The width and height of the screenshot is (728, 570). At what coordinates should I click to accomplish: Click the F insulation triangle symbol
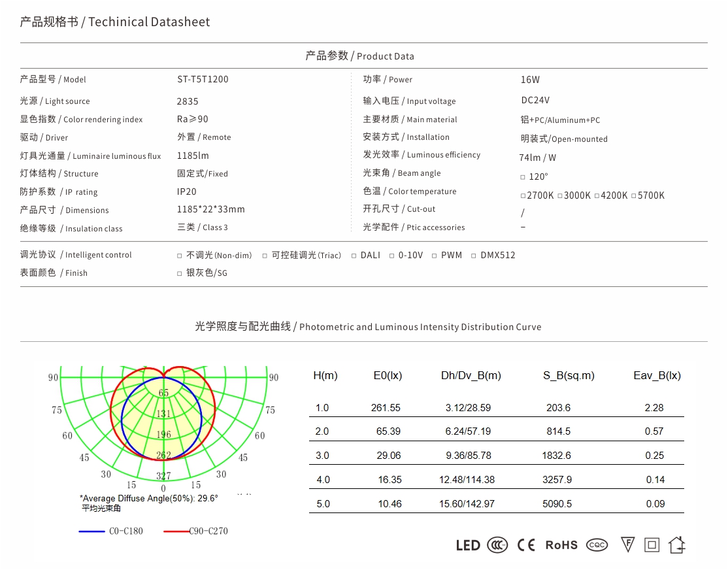coord(627,544)
